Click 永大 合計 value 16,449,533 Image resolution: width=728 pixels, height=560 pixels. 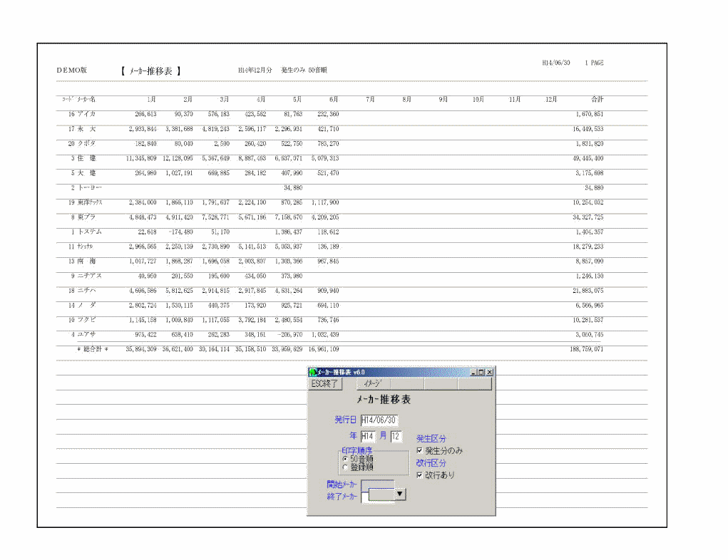point(588,128)
